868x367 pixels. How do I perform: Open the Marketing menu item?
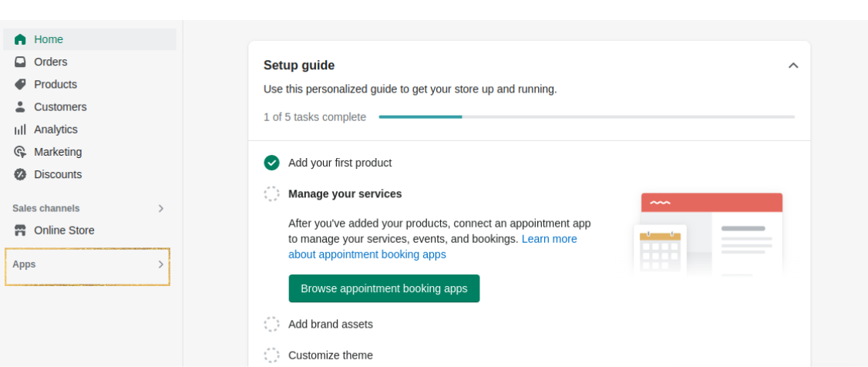pos(58,152)
